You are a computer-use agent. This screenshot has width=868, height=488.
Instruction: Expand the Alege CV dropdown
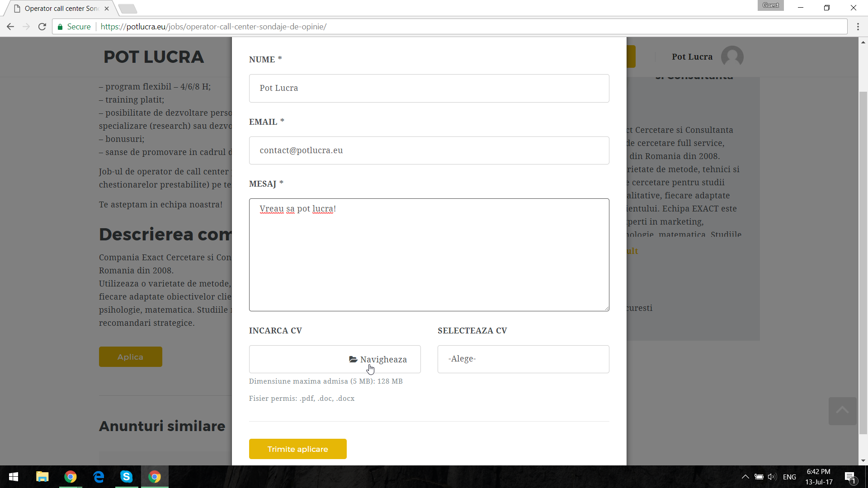pos(523,359)
